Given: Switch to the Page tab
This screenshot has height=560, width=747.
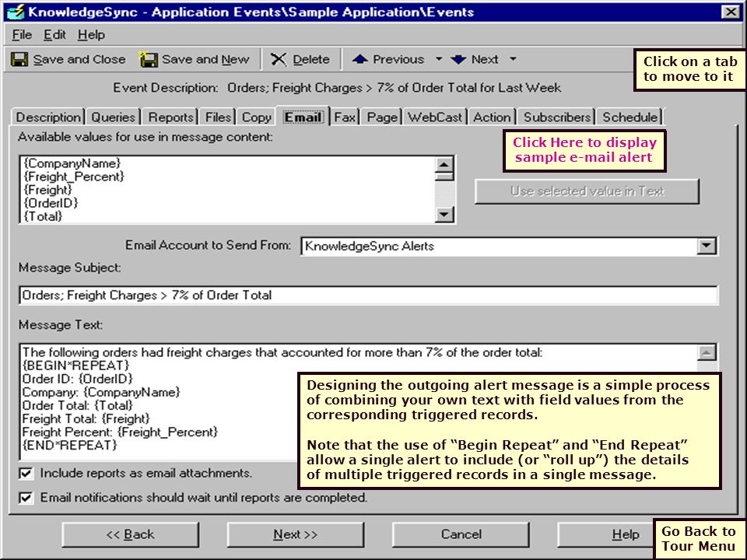Looking at the screenshot, I should click(x=382, y=117).
